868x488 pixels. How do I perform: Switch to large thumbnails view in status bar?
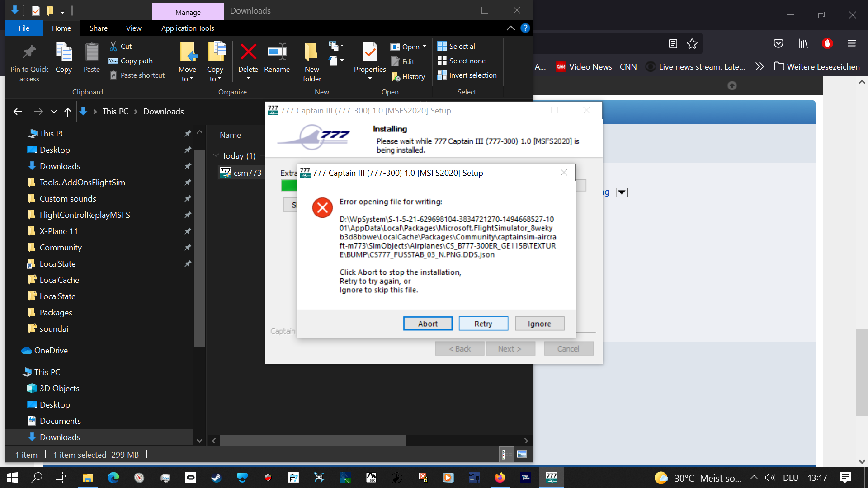[522, 455]
